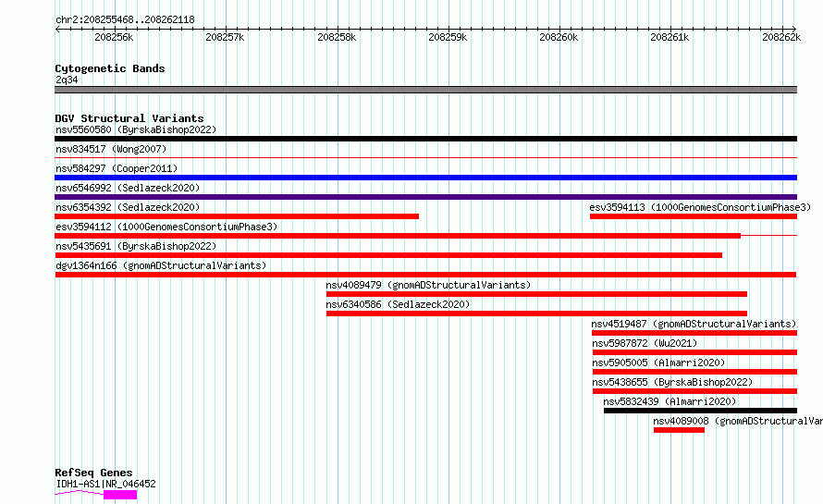Image resolution: width=823 pixels, height=504 pixels.
Task: Click the IDH1-AS1|NR_046452 gene label
Action: (x=106, y=484)
